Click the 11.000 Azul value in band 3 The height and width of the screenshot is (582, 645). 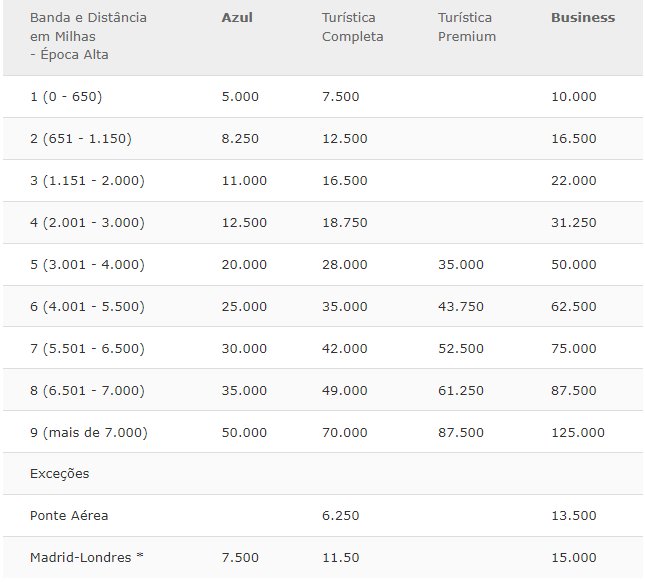tap(244, 181)
